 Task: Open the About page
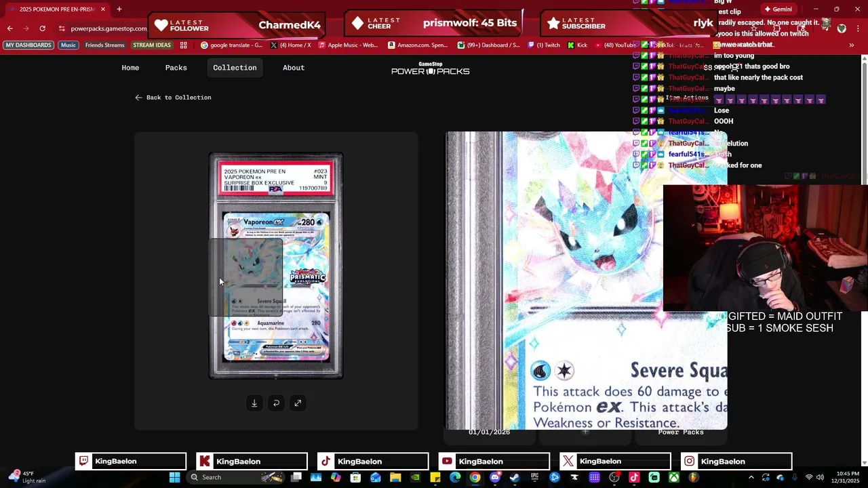294,68
